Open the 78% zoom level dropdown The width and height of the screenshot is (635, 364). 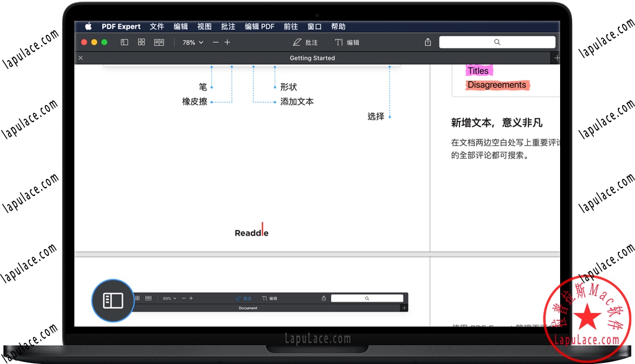click(x=192, y=42)
